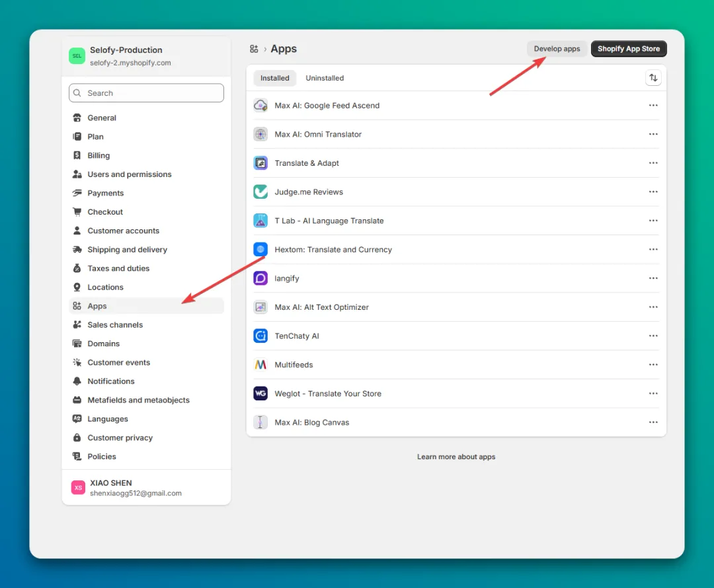Open Notifications settings label
Viewport: 714px width, 588px height.
pos(111,381)
